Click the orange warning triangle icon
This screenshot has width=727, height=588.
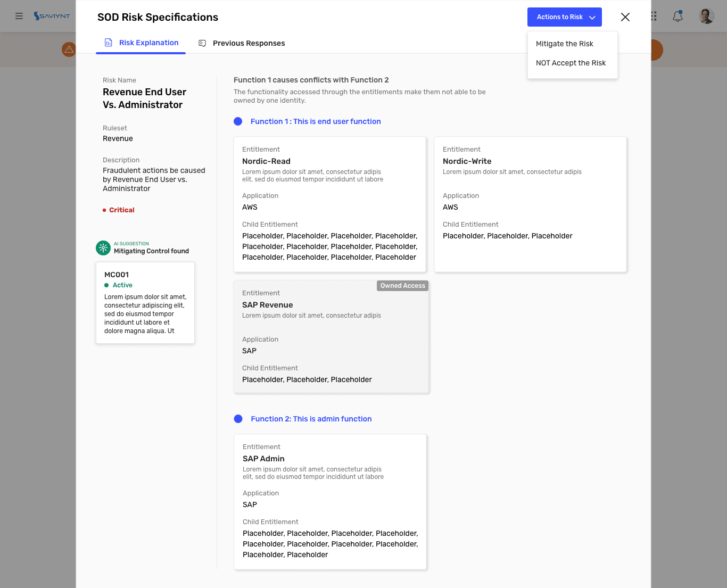point(69,49)
